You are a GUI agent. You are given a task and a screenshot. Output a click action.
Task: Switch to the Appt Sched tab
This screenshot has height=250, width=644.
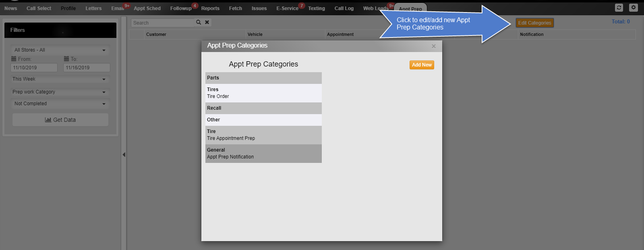[147, 8]
